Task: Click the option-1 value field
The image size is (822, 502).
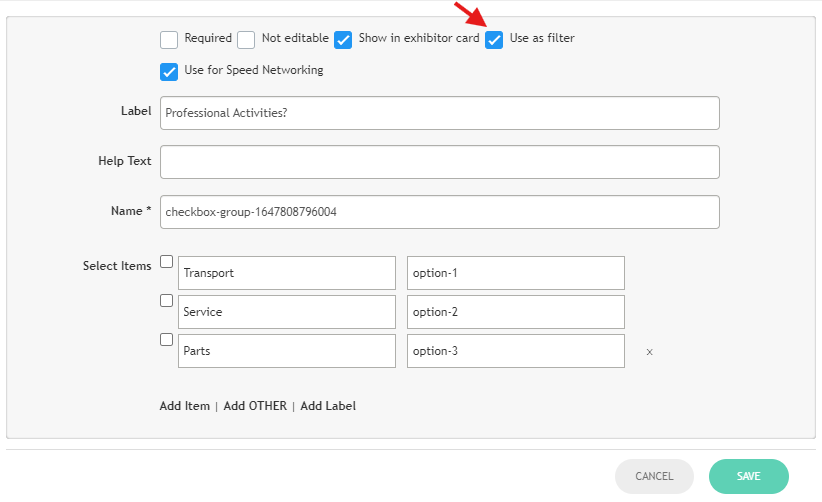Action: (x=515, y=273)
